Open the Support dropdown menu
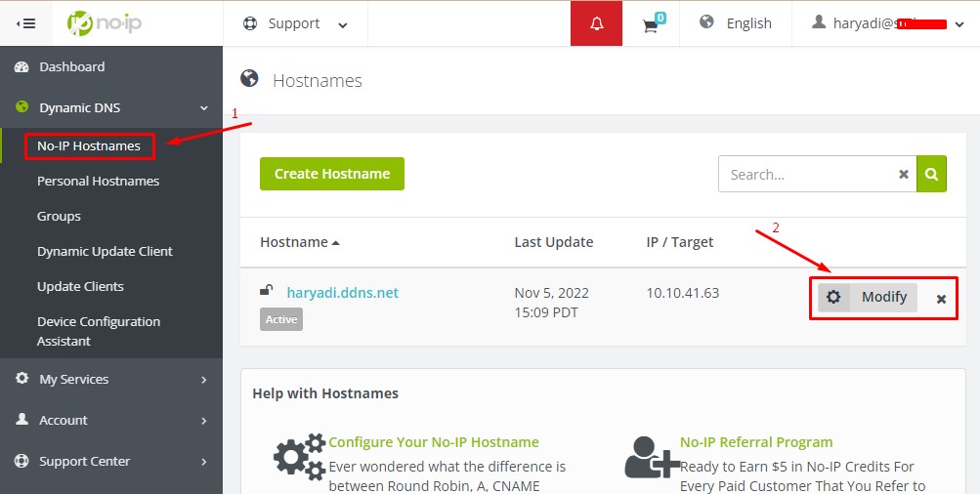This screenshot has width=980, height=494. tap(295, 23)
